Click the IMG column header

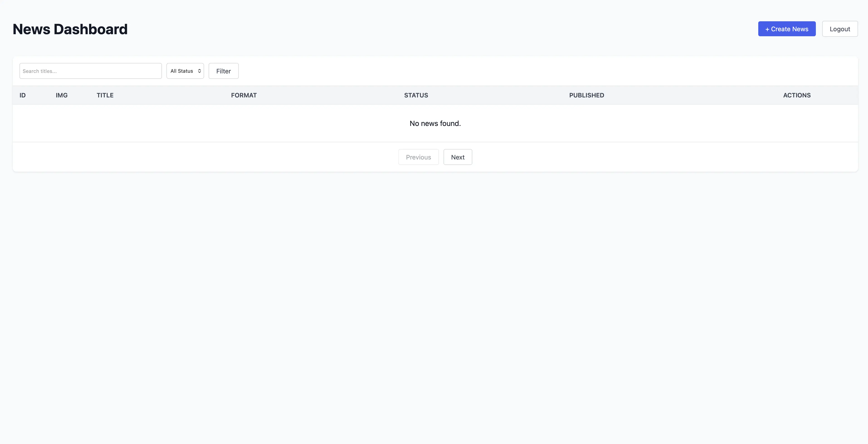62,95
